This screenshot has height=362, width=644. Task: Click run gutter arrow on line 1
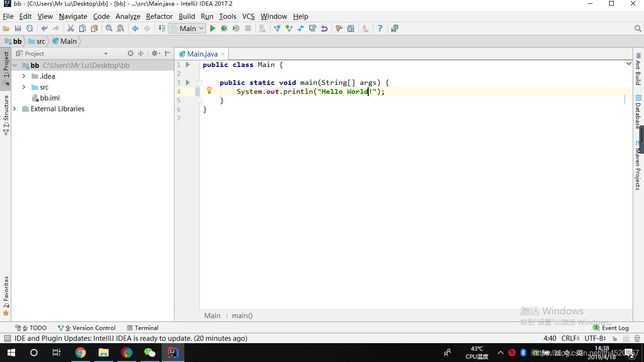click(x=188, y=65)
